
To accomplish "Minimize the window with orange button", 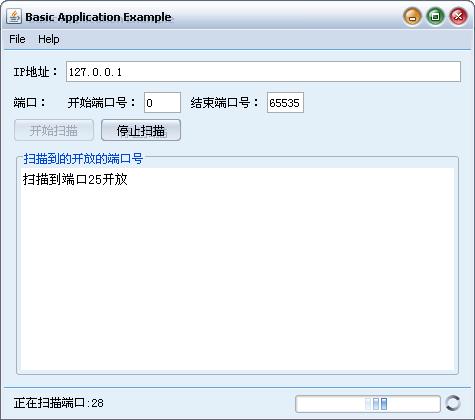I will pyautogui.click(x=412, y=16).
